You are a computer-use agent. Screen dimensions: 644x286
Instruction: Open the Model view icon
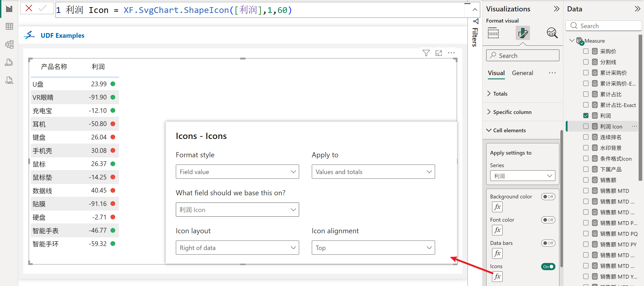click(9, 44)
